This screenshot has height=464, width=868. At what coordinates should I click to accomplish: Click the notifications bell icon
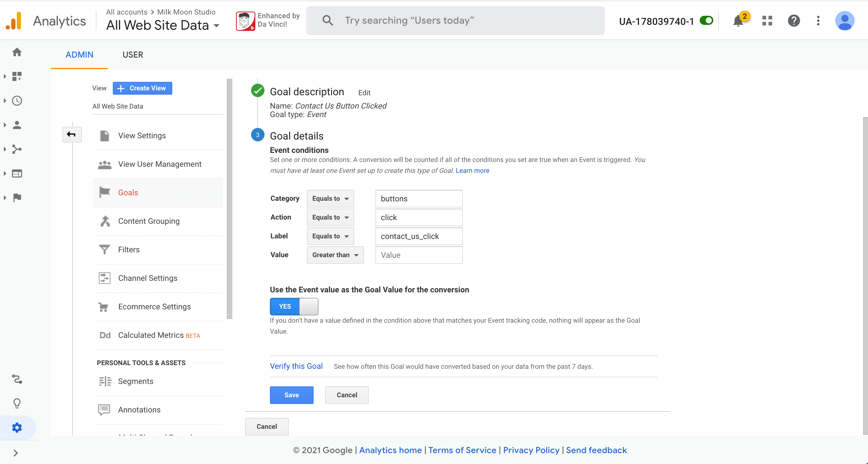pyautogui.click(x=738, y=21)
